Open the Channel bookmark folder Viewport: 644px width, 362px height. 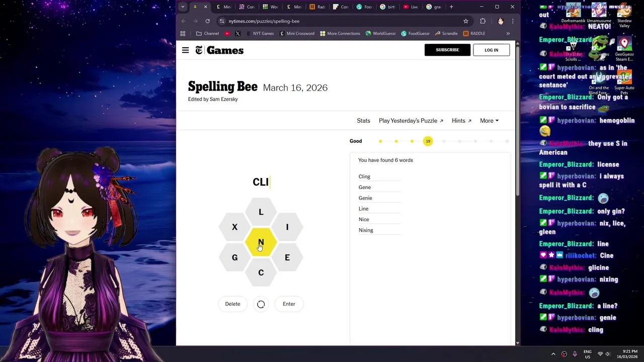[207, 34]
